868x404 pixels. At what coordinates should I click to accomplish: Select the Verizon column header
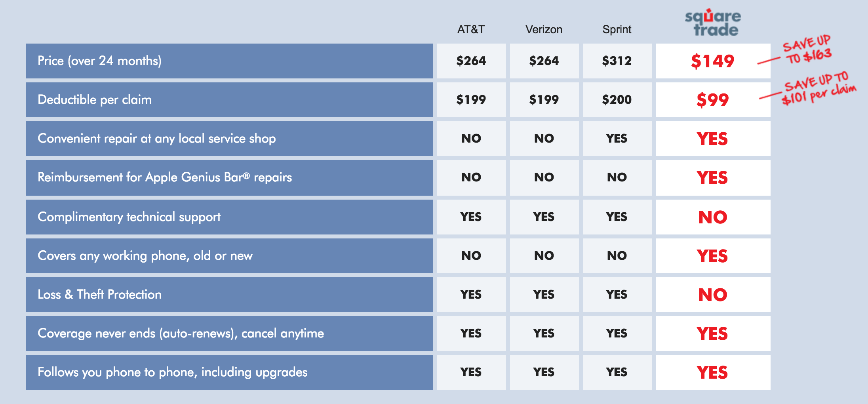544,30
